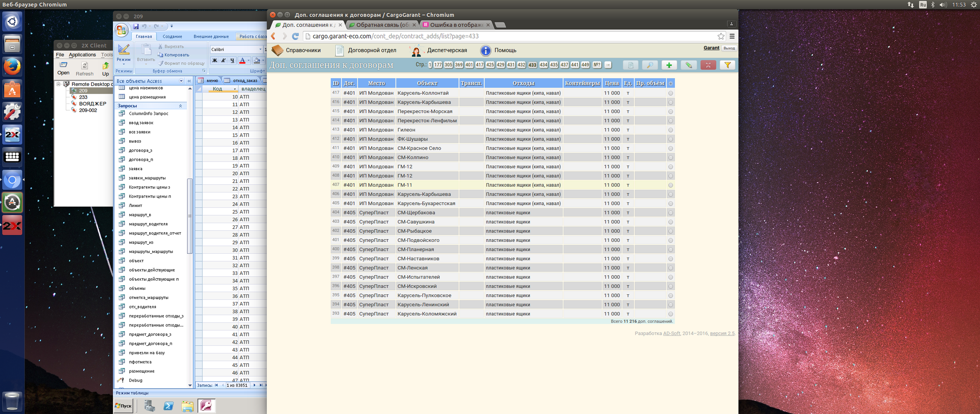Click the red X delete button
This screenshot has width=980, height=414.
[x=708, y=65]
